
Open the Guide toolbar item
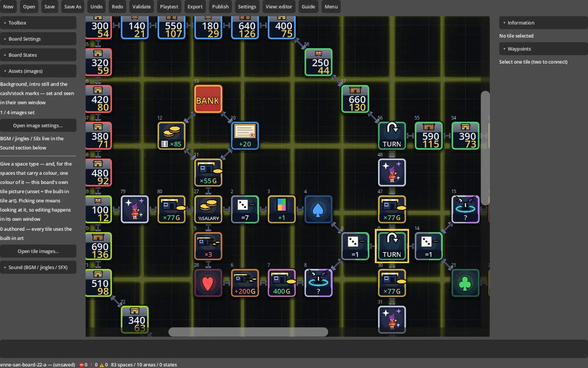coord(308,6)
